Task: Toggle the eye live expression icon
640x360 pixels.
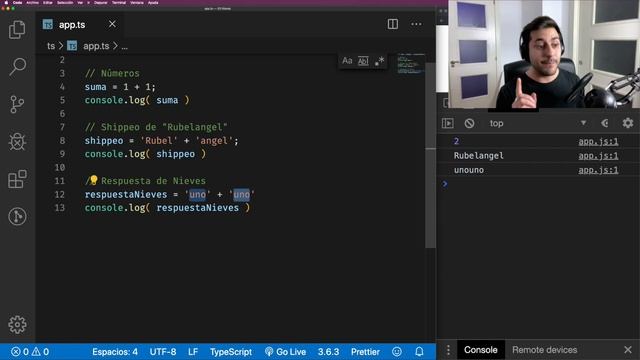Action: pyautogui.click(x=605, y=123)
